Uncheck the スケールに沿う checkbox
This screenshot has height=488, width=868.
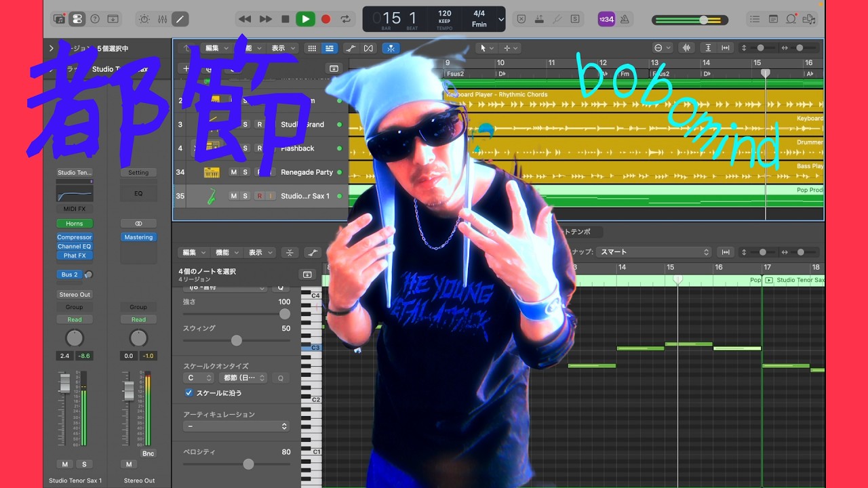coord(189,392)
